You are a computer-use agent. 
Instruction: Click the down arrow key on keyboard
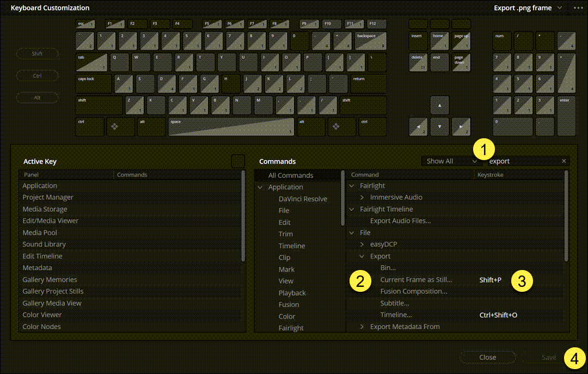coord(440,126)
